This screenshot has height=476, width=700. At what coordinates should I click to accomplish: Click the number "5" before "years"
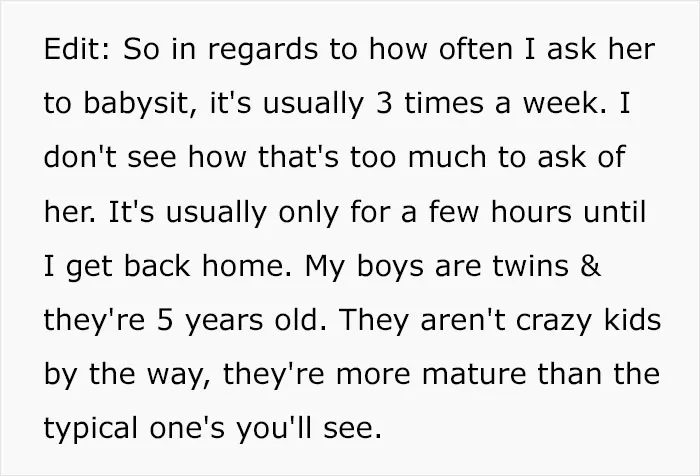(x=164, y=321)
